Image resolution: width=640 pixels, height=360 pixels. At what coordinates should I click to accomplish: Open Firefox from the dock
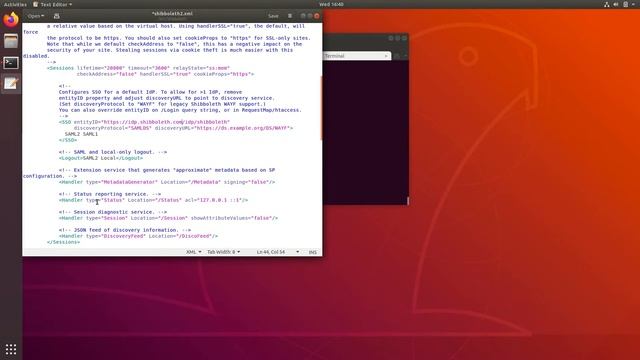click(11, 19)
